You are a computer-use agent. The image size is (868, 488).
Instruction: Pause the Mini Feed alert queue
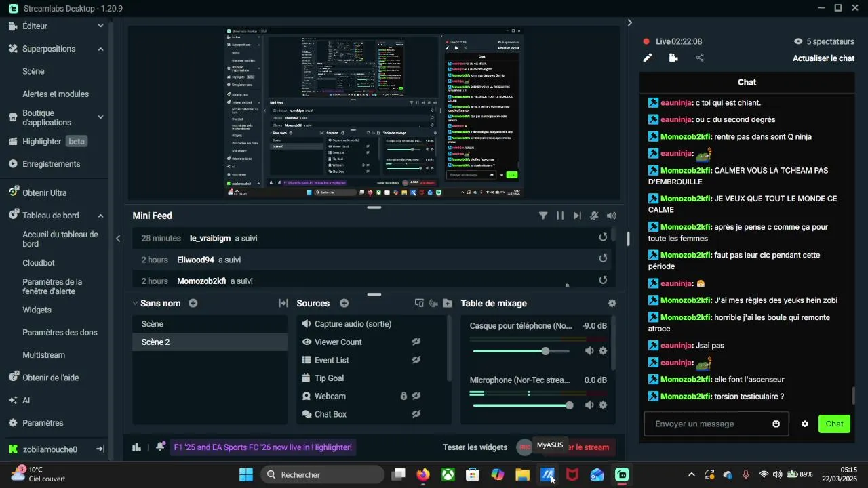coord(560,216)
